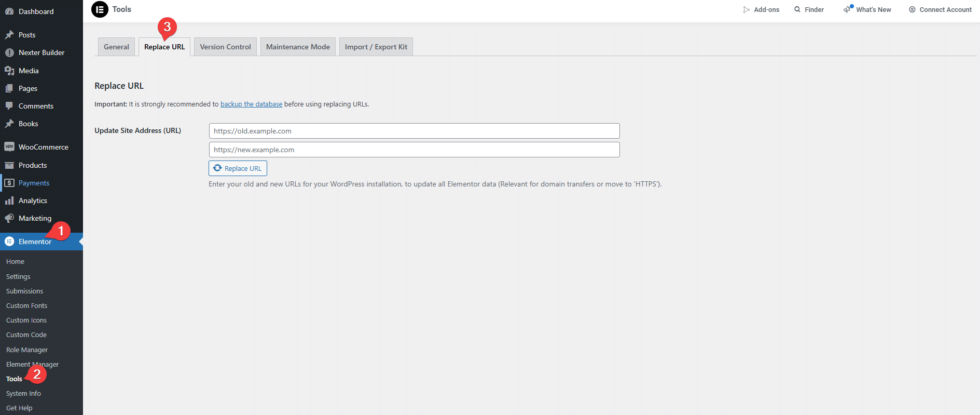Click the Products archive icon
This screenshot has height=415, width=980.
coord(9,165)
